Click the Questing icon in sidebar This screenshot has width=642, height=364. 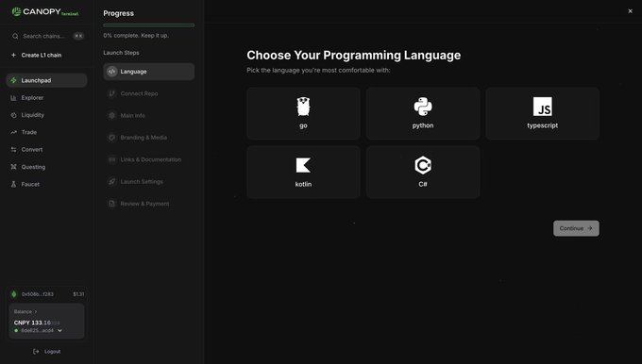point(13,167)
